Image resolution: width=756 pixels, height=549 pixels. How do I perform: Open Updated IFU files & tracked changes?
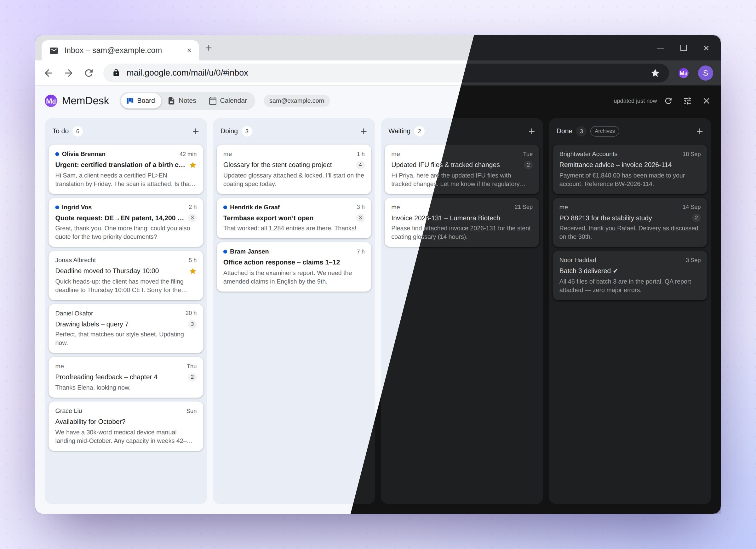pos(462,169)
